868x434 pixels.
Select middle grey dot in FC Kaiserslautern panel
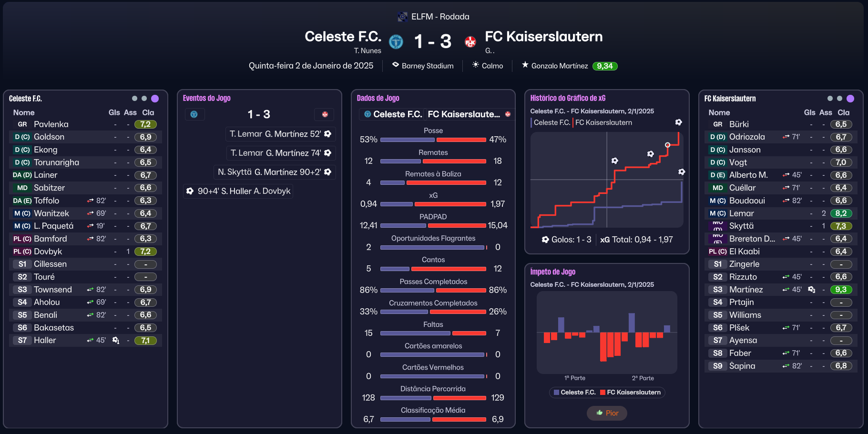[x=839, y=99]
